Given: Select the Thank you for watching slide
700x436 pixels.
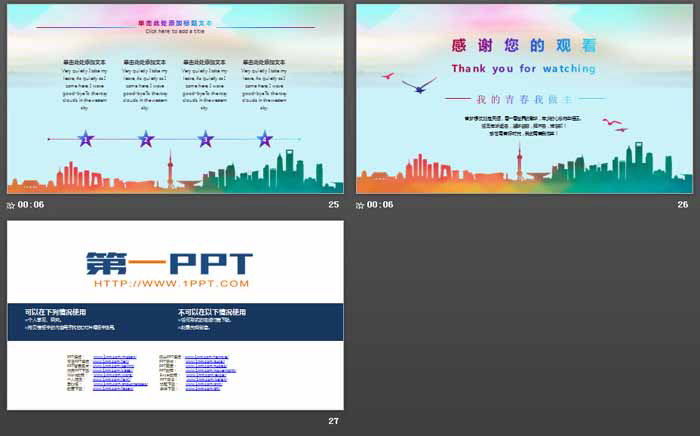Looking at the screenshot, I should pyautogui.click(x=524, y=98).
